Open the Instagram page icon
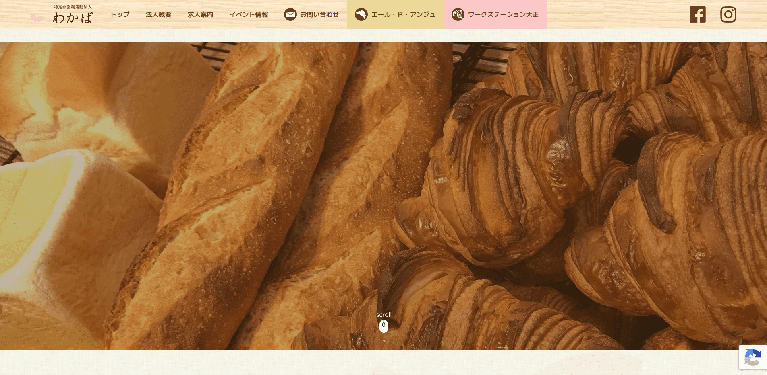This screenshot has height=375, width=767. [x=728, y=15]
